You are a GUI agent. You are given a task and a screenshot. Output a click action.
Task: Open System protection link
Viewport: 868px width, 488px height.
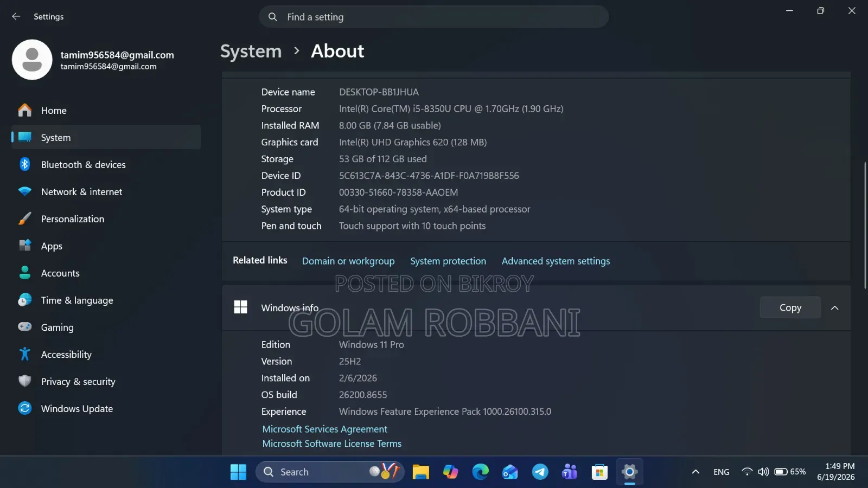click(448, 261)
